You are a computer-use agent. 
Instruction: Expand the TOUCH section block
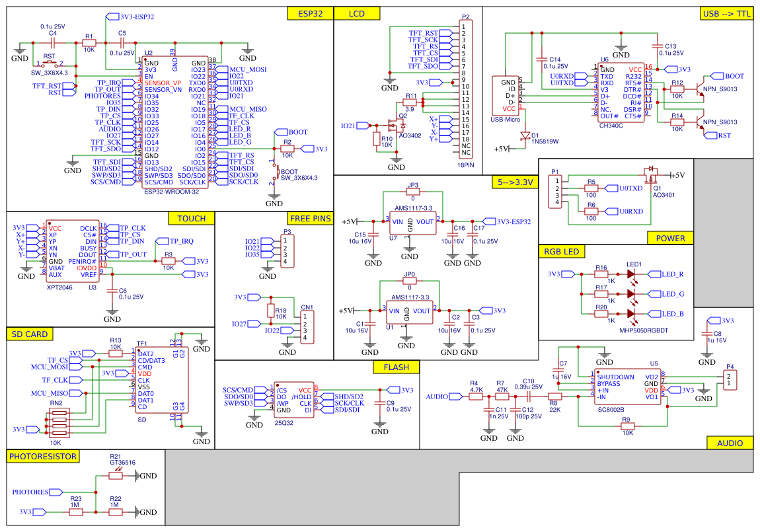tap(190, 218)
